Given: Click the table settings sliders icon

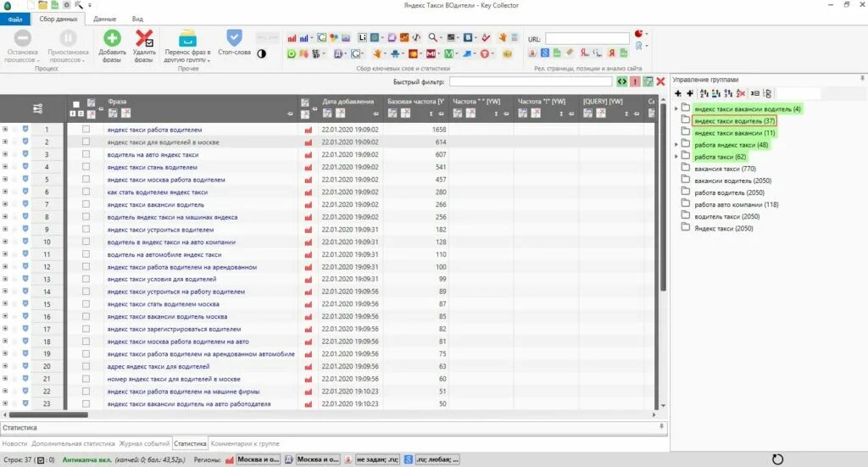Looking at the screenshot, I should tap(37, 108).
